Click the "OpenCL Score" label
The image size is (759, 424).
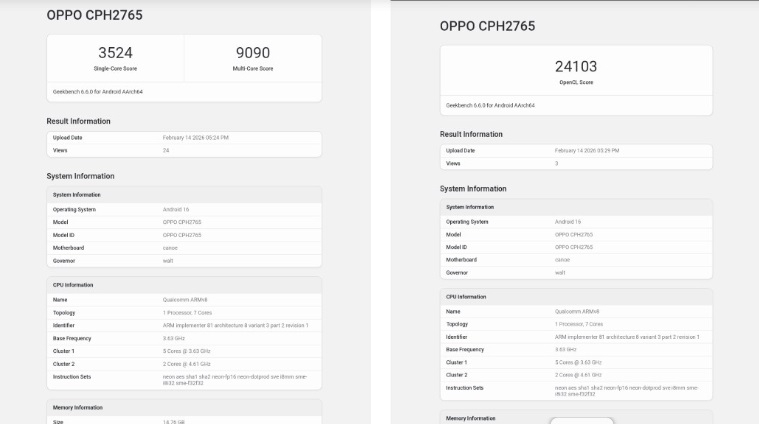576,82
